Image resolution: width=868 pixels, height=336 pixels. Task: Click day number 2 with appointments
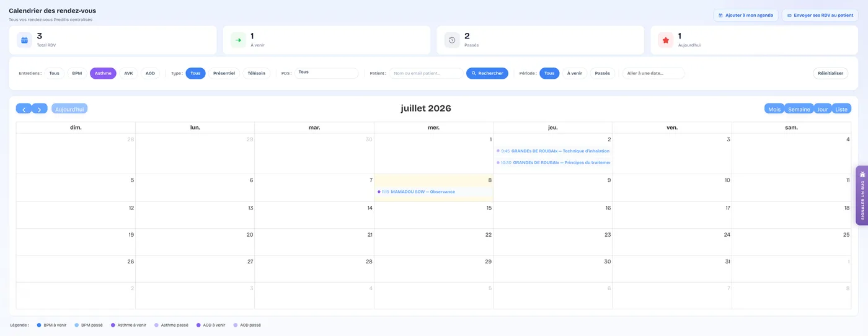tap(609, 139)
